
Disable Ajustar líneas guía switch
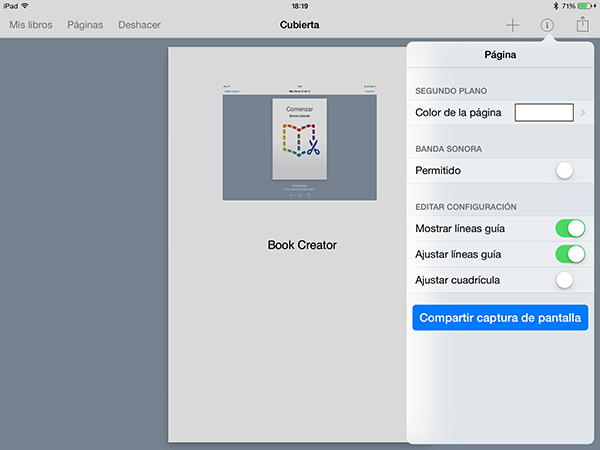[570, 254]
